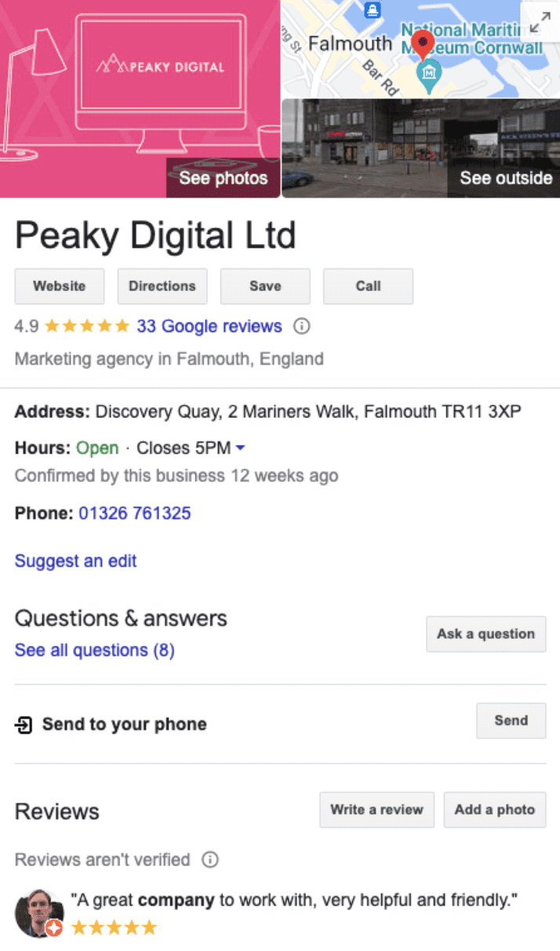Click the See photos thumbnail
The width and height of the screenshot is (560, 951).
coord(141,99)
